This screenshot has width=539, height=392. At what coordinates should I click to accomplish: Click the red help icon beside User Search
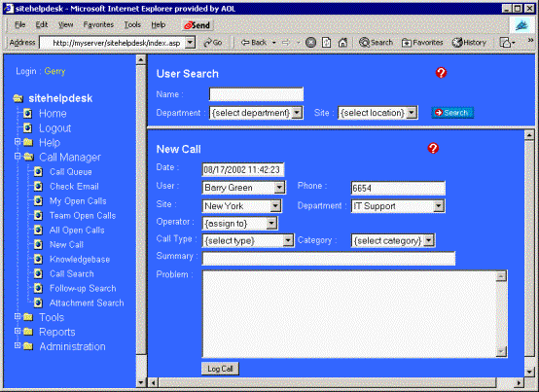coord(441,73)
